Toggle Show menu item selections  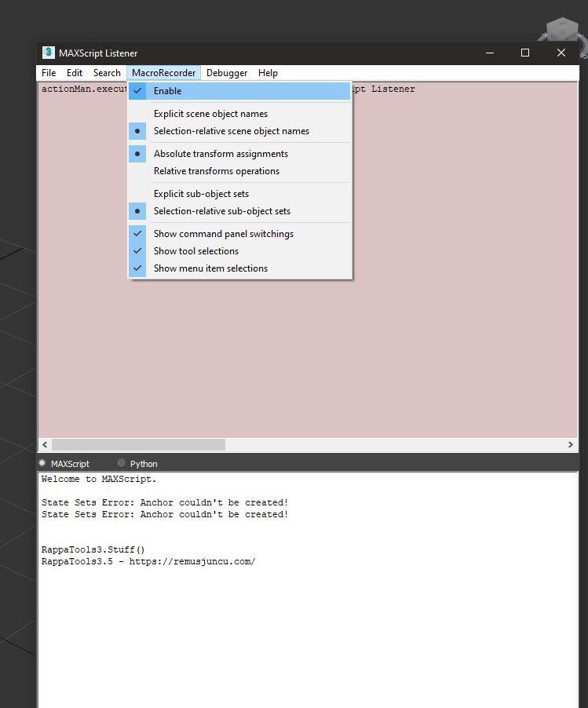tap(239, 268)
